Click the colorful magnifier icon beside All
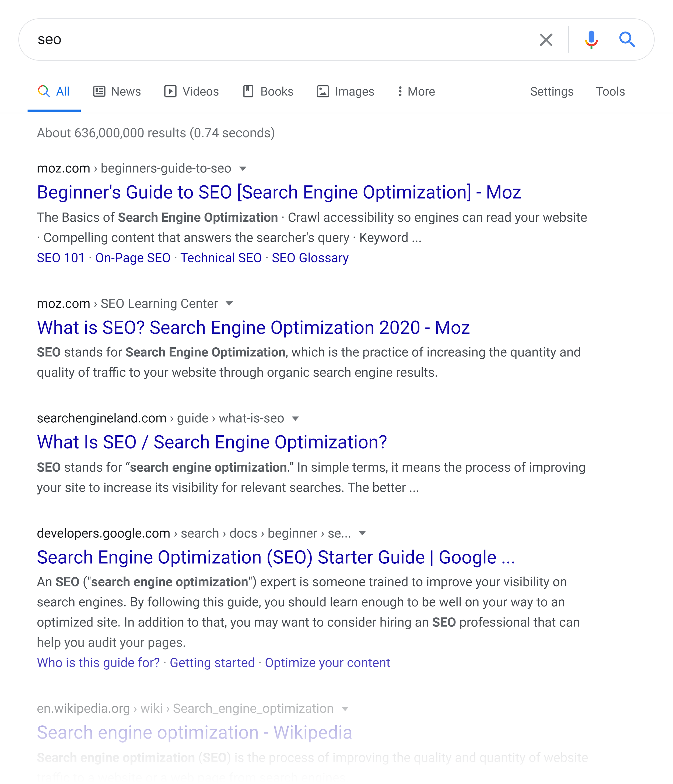This screenshot has height=784, width=673. tap(44, 91)
